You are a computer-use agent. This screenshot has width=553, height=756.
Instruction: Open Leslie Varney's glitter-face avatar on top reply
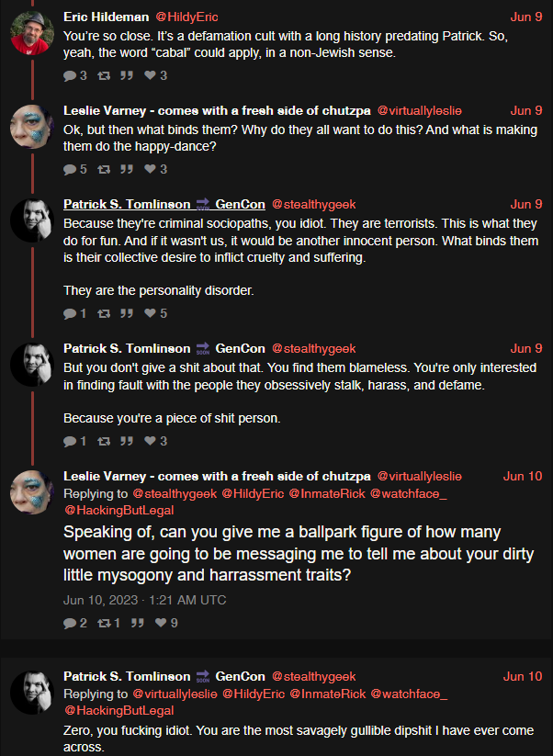32,127
